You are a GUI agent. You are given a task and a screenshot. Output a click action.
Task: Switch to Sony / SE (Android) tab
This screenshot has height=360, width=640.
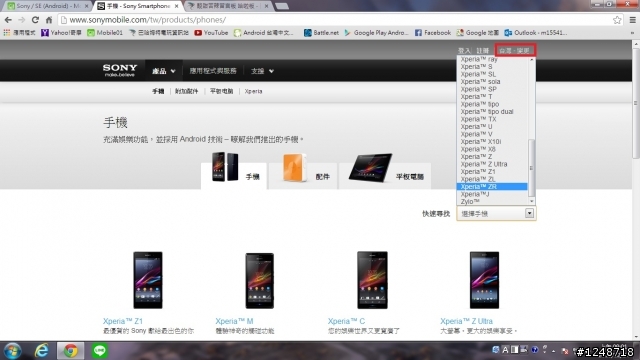point(48,6)
